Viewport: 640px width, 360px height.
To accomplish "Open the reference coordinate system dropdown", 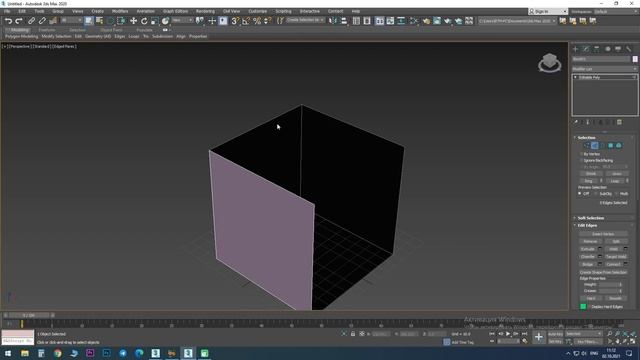I will (x=182, y=20).
